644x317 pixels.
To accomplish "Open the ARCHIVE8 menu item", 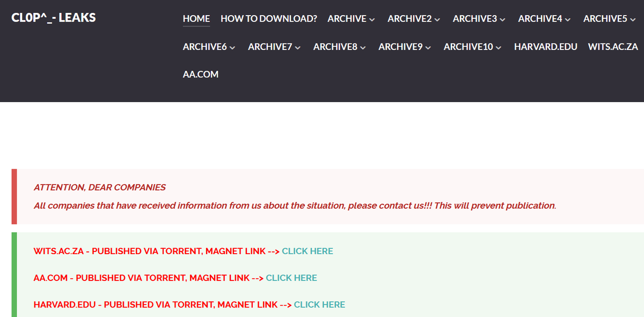I will click(x=335, y=47).
